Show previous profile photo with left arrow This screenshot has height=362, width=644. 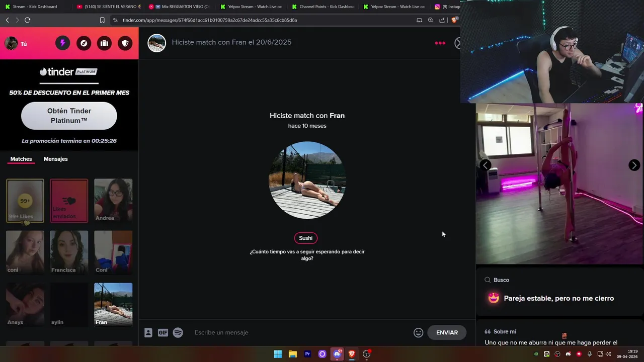pyautogui.click(x=485, y=165)
